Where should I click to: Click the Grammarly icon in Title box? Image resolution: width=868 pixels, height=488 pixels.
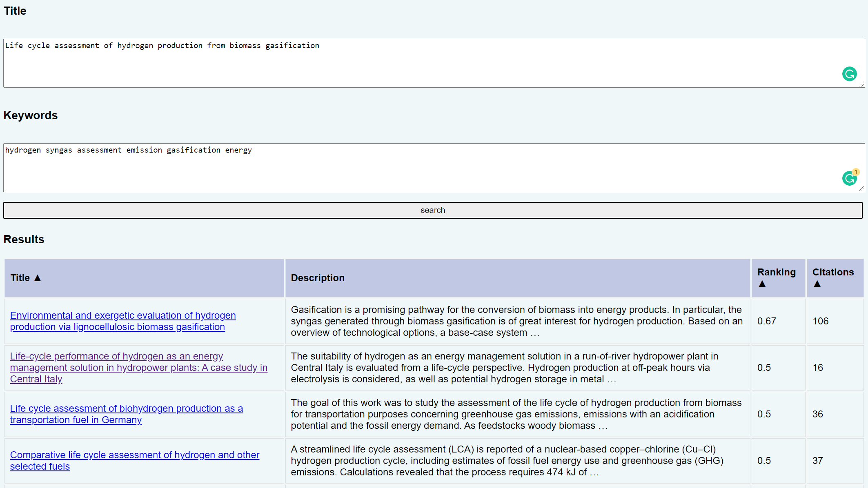pyautogui.click(x=849, y=74)
